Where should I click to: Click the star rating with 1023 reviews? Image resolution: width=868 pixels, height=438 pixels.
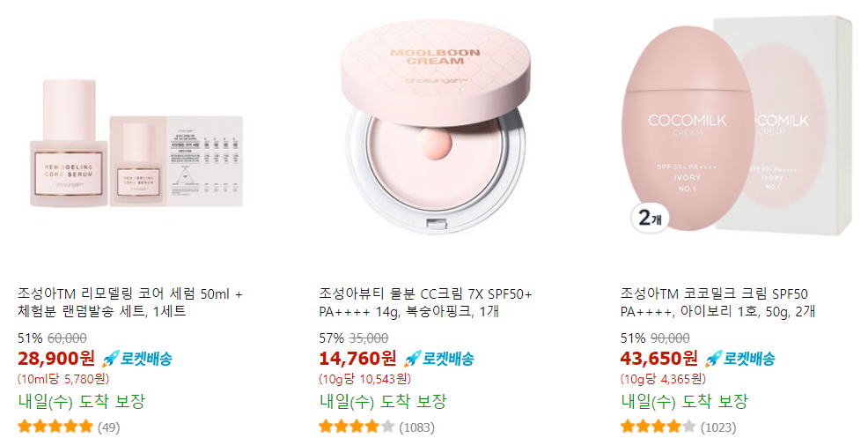point(658,427)
